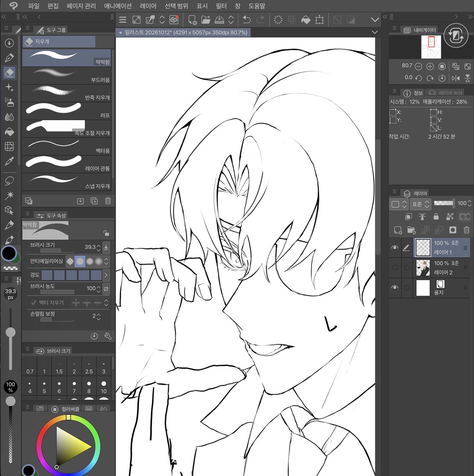Select the no-anti-aliasing option for 안티에일리어싱
The image size is (474, 476).
[70, 261]
